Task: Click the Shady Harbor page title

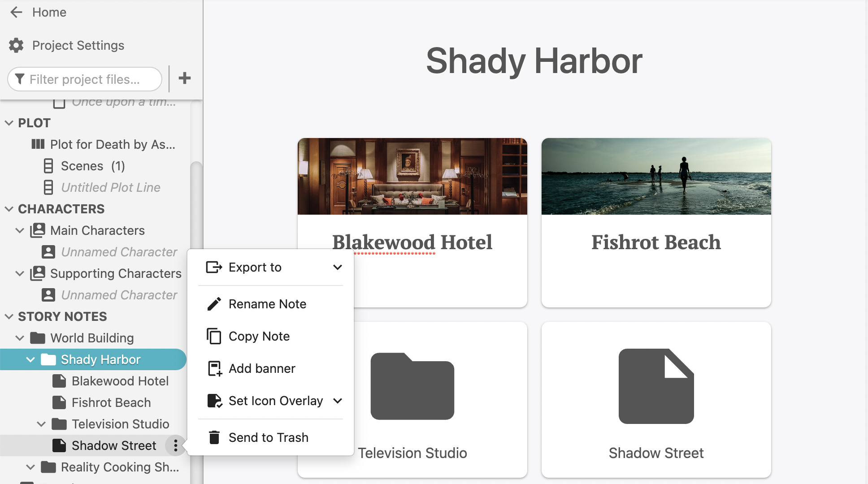Action: point(534,61)
